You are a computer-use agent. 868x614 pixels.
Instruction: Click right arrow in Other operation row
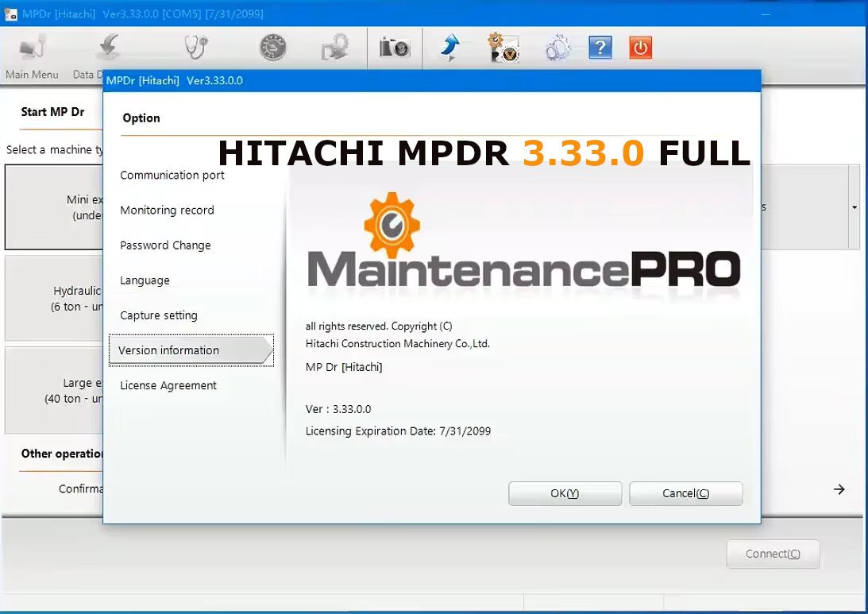click(x=839, y=489)
